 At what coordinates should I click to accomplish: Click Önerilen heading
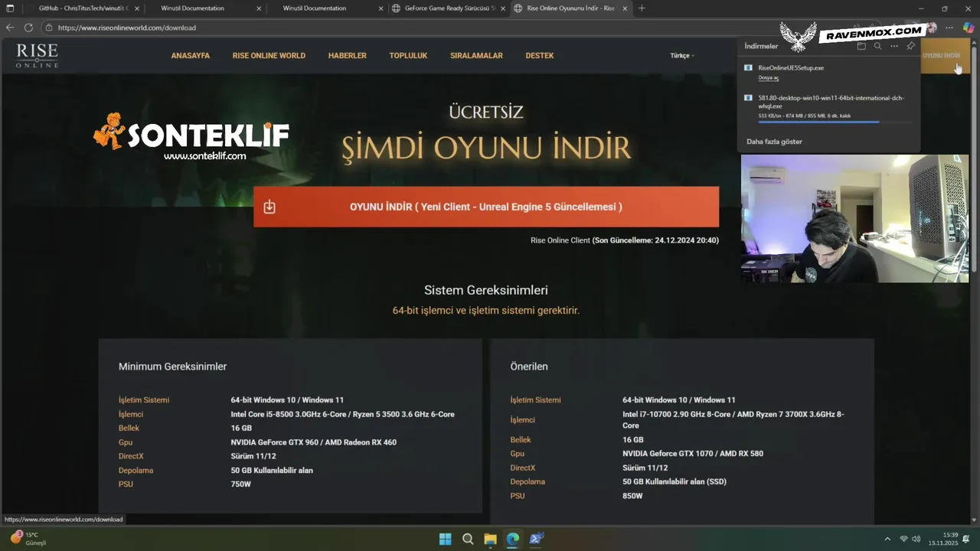pos(529,367)
